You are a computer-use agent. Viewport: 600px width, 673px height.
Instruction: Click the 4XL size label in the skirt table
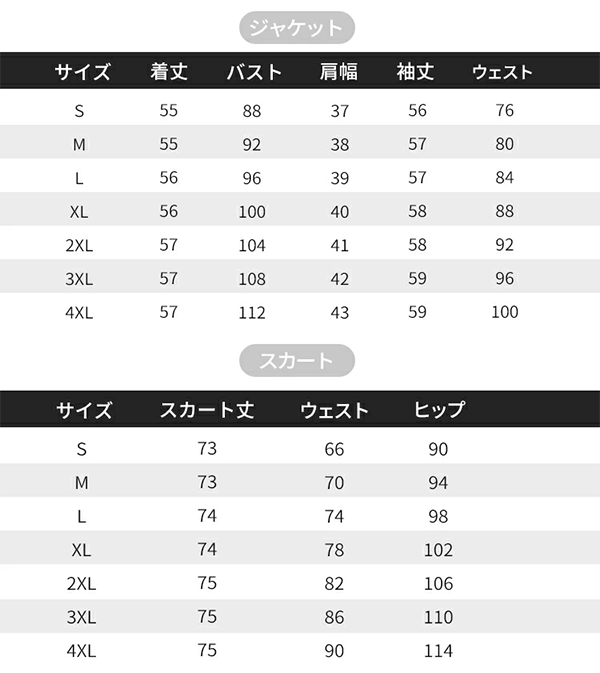(81, 651)
